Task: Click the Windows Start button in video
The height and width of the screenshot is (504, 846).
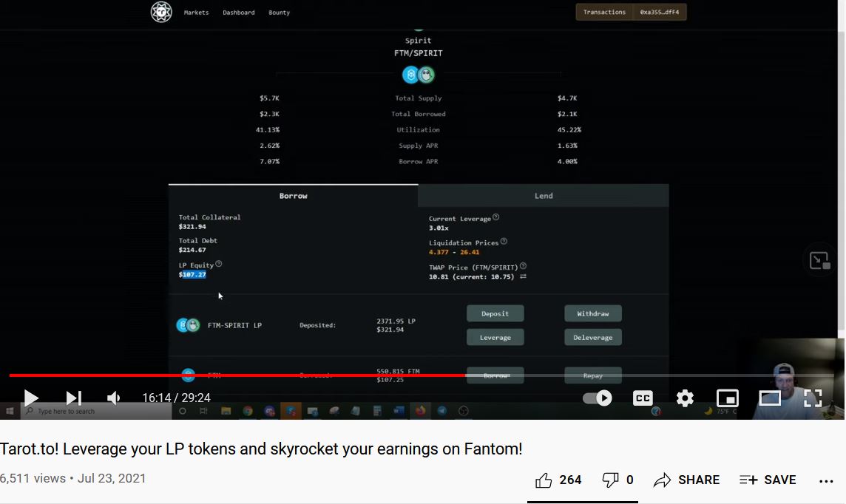Action: tap(10, 411)
